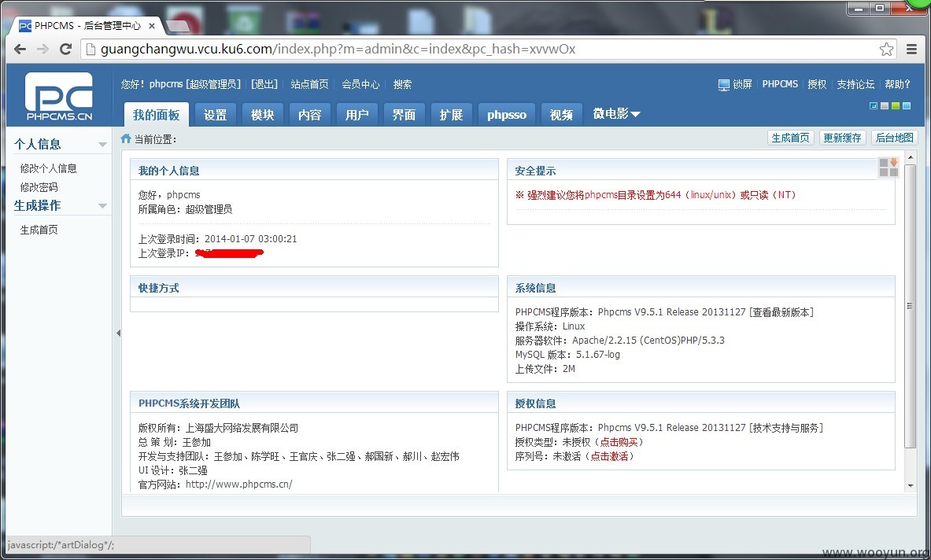Click the content scrollbar up arrow
The image size is (931, 560).
coord(911,157)
